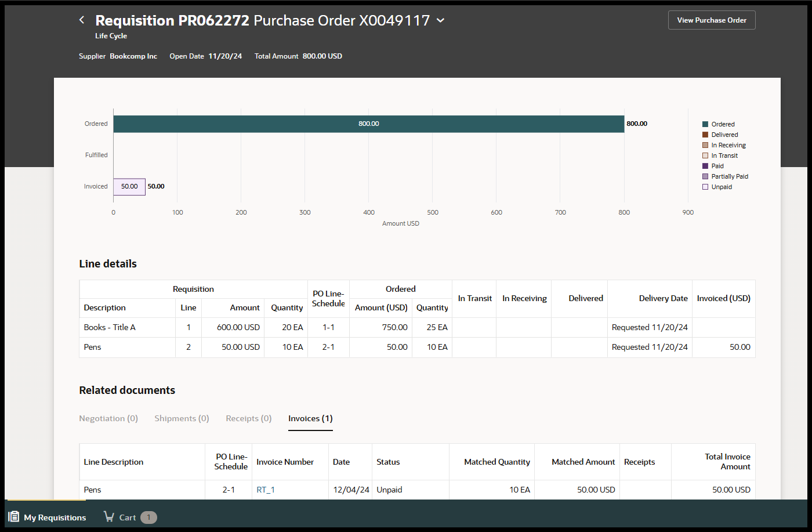Open invoice number RT_1 link
Screen dimensions: 812x532
coord(266,490)
